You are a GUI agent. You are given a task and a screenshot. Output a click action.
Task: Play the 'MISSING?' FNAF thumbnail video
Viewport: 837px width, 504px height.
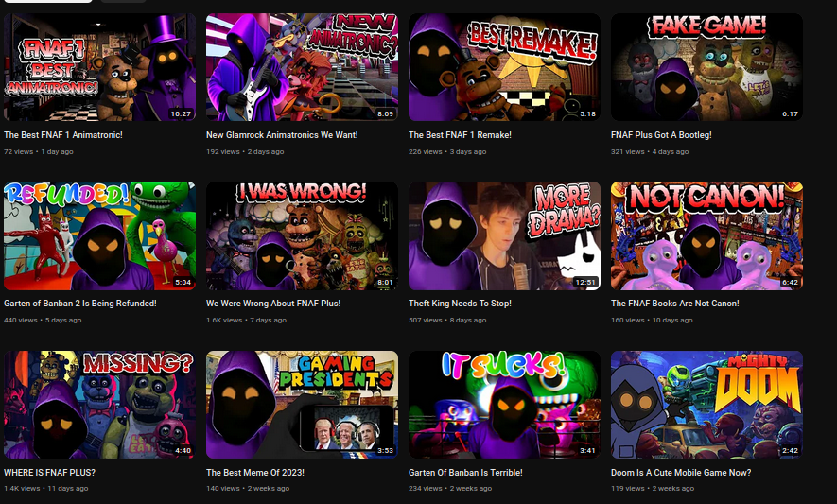(99, 405)
